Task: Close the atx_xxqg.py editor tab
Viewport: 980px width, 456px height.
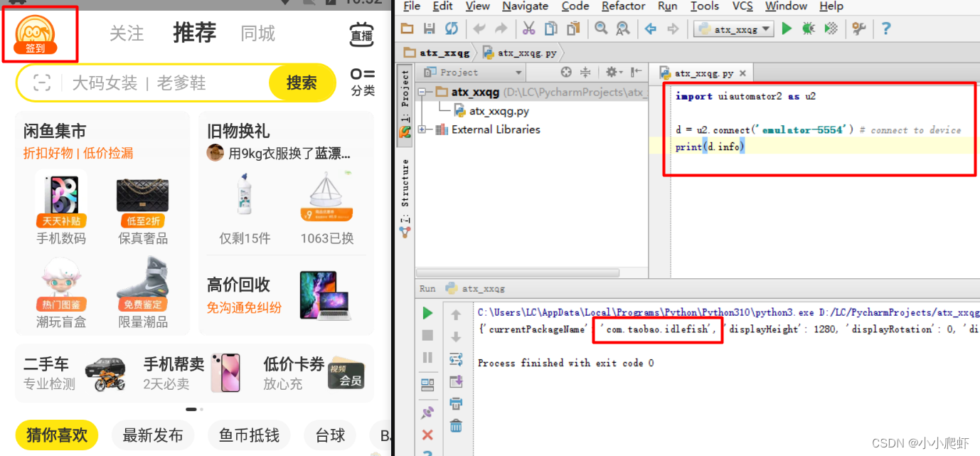Action: coord(742,73)
